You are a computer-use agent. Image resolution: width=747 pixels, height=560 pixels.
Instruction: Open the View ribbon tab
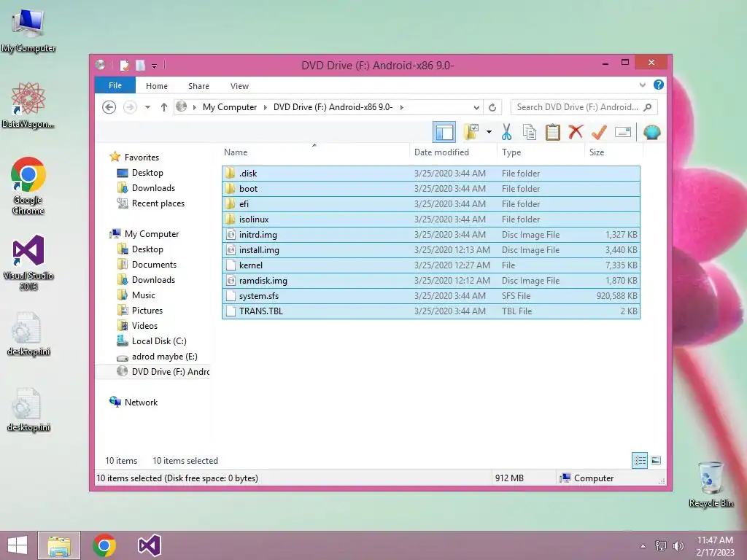pos(239,86)
